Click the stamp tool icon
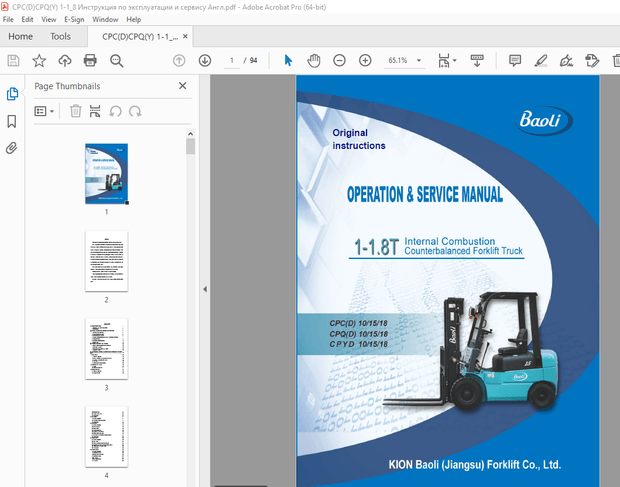This screenshot has width=620, height=487. point(592,60)
